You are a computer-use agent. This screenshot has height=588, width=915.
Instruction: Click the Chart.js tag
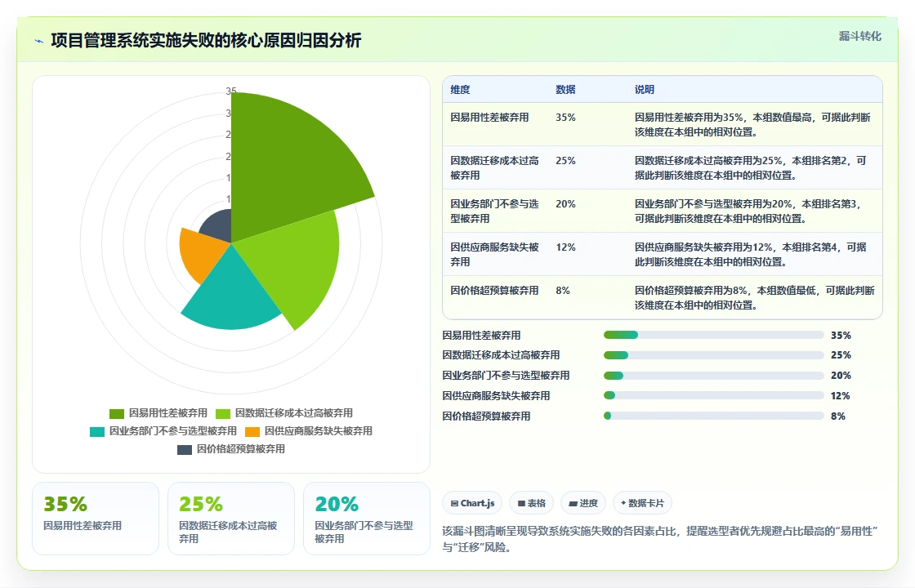[x=473, y=503]
